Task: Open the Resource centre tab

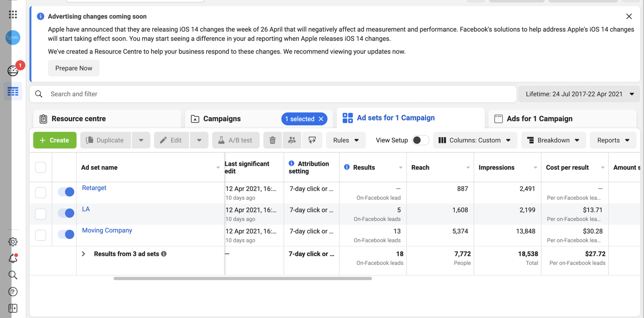Action: click(78, 119)
